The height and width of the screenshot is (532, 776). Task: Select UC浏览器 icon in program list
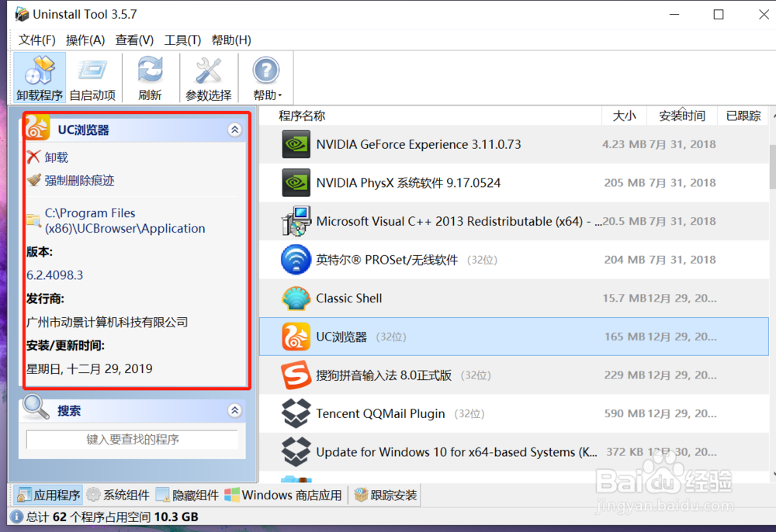coord(296,337)
